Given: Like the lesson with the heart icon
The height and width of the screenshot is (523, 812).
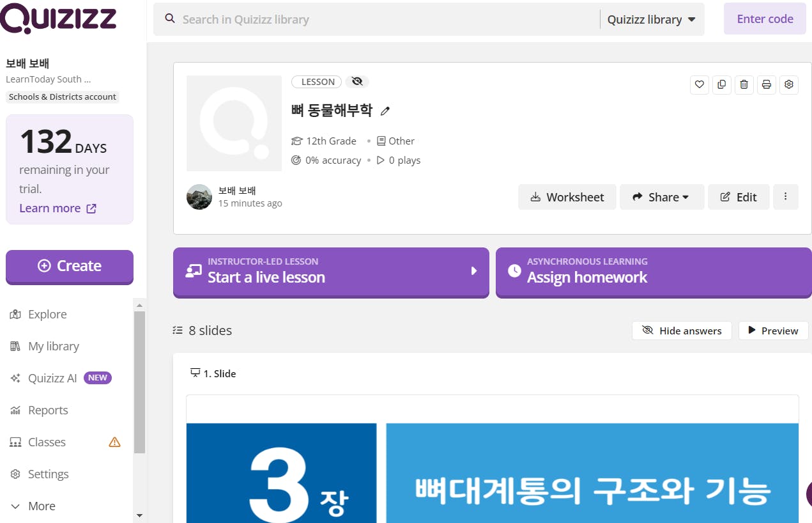Looking at the screenshot, I should point(700,84).
